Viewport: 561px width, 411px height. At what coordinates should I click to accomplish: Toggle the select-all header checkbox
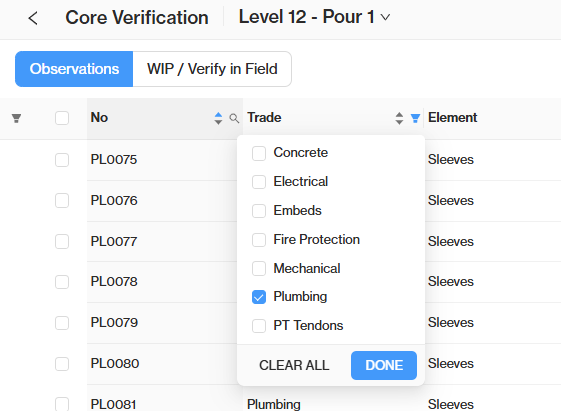pos(62,118)
